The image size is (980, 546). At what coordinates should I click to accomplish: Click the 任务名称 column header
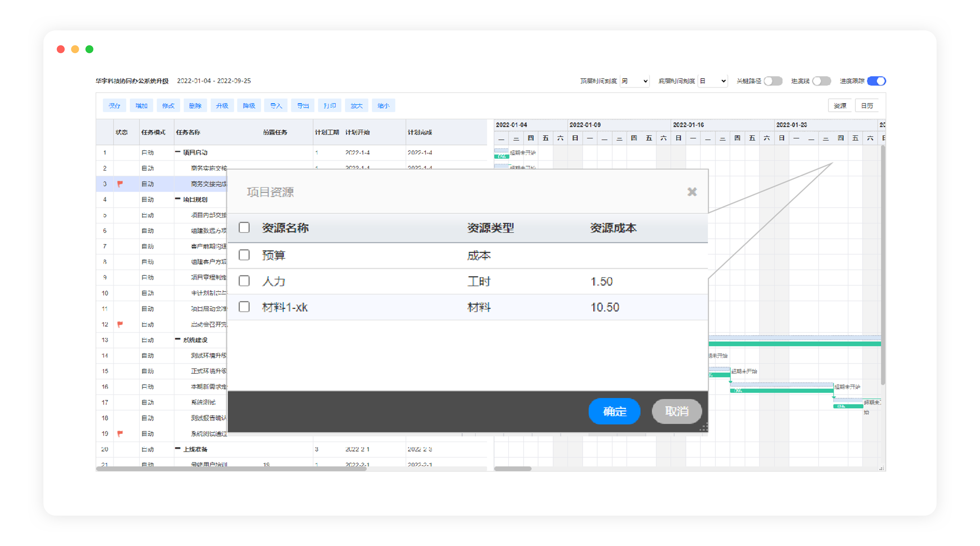pyautogui.click(x=188, y=132)
